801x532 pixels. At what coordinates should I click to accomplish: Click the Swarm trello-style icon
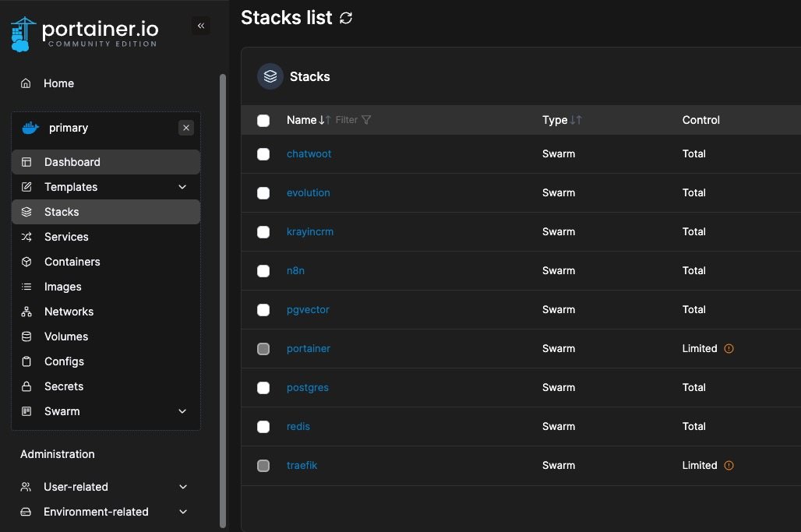pyautogui.click(x=26, y=411)
